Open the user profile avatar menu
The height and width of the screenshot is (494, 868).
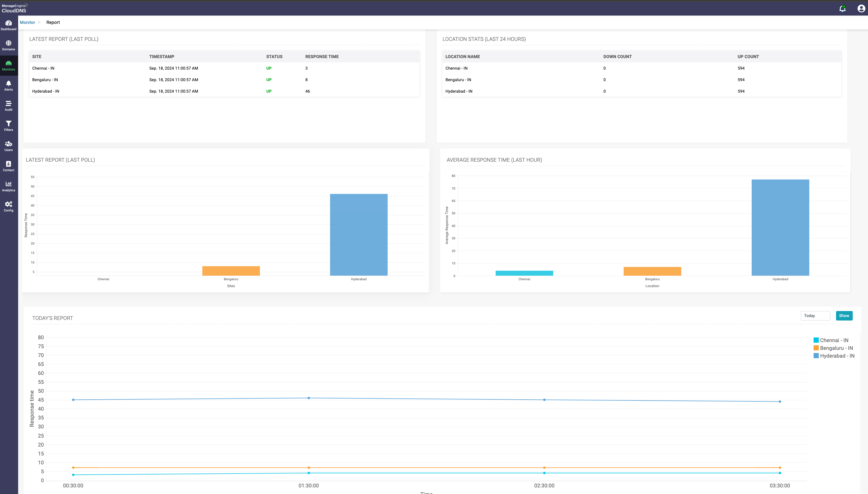861,8
